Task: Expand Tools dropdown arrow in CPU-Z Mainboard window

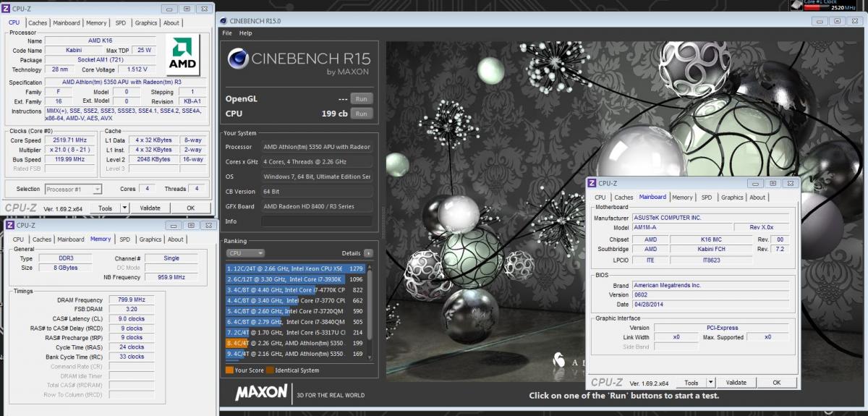Action: click(710, 382)
